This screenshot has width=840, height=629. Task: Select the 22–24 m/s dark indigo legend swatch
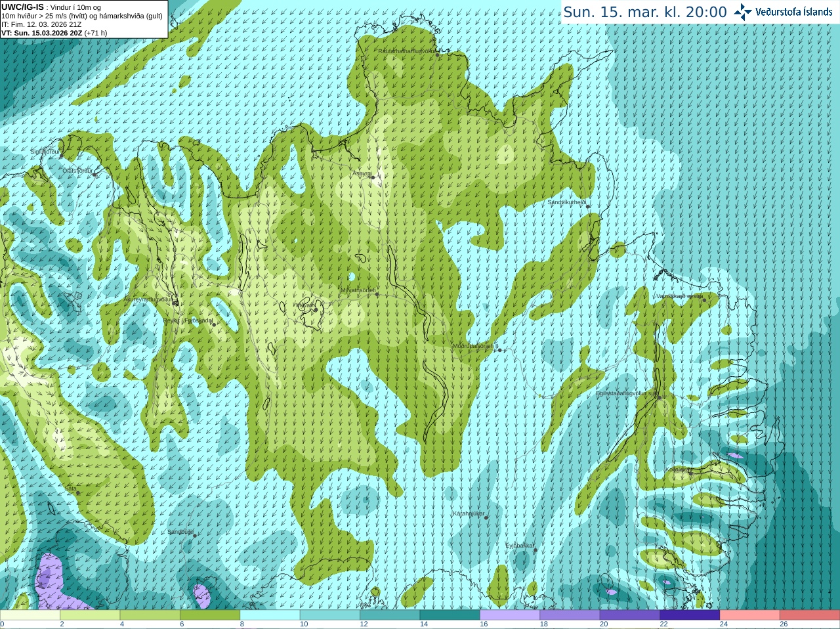[690, 615]
